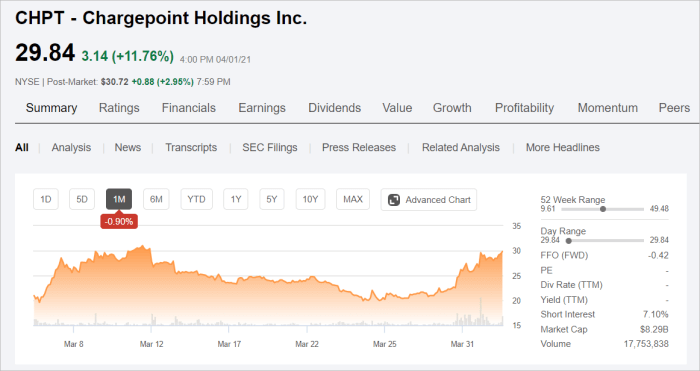The width and height of the screenshot is (700, 371).
Task: Select the 1D chart range
Action: (x=46, y=199)
